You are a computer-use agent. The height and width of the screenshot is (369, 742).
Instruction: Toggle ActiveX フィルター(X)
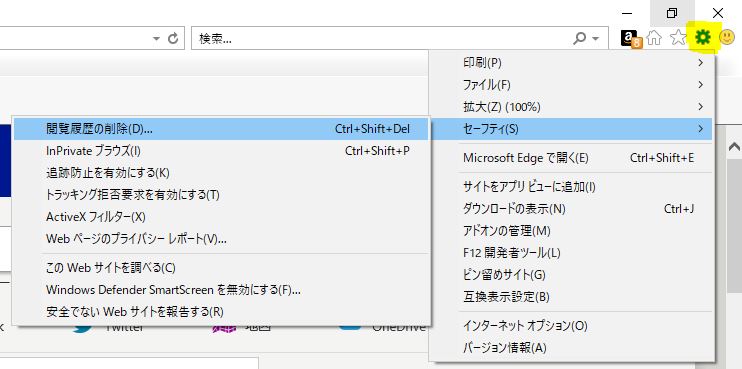click(x=221, y=217)
